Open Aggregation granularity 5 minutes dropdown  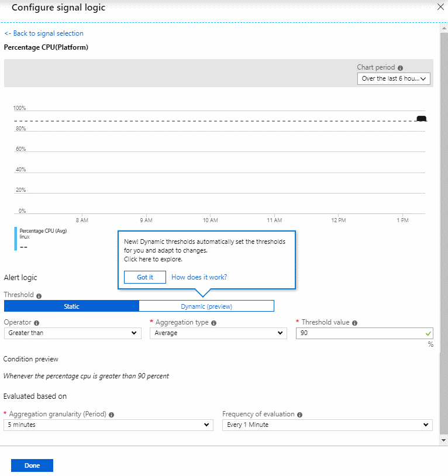[108, 425]
